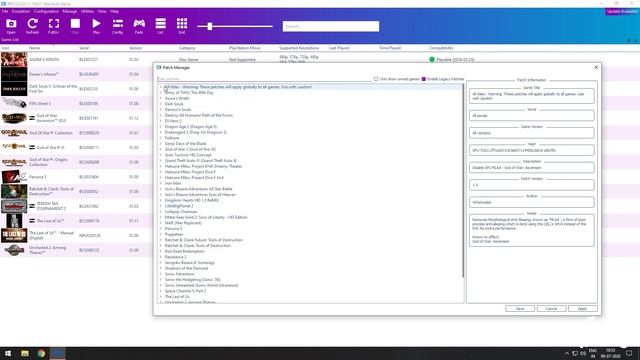The height and width of the screenshot is (360, 640).
Task: Sort the game list by Serial column
Action: 84,48
